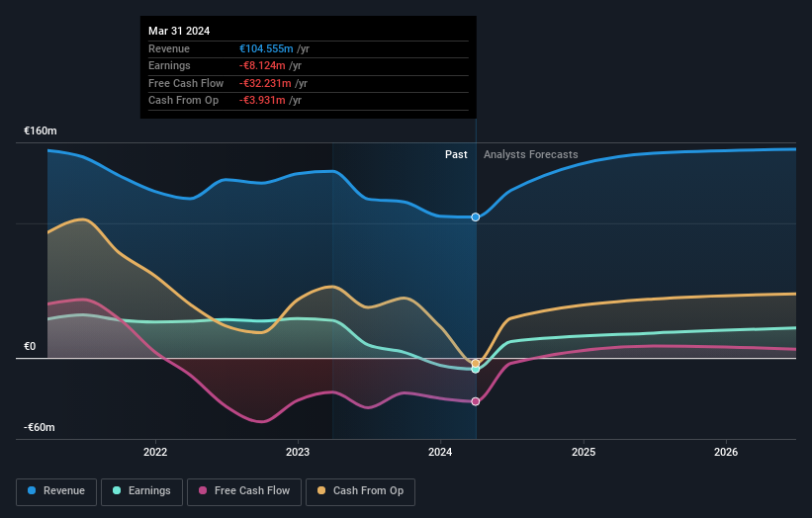Viewport: 812px width, 518px height.
Task: Click the €0 axis label
Action: pyautogui.click(x=30, y=347)
